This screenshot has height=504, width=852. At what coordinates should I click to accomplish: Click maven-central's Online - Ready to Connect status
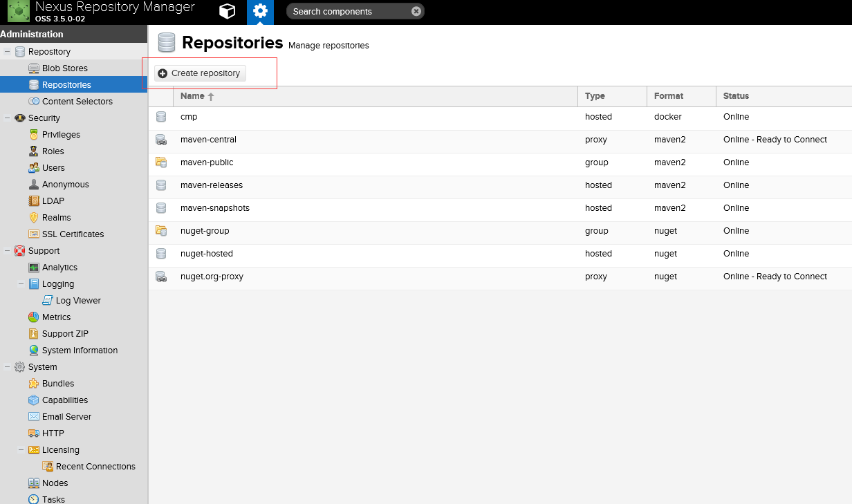[775, 140]
